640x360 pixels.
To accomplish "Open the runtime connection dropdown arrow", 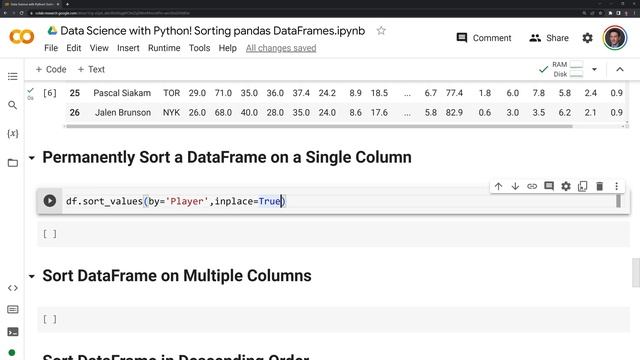I will tap(594, 69).
